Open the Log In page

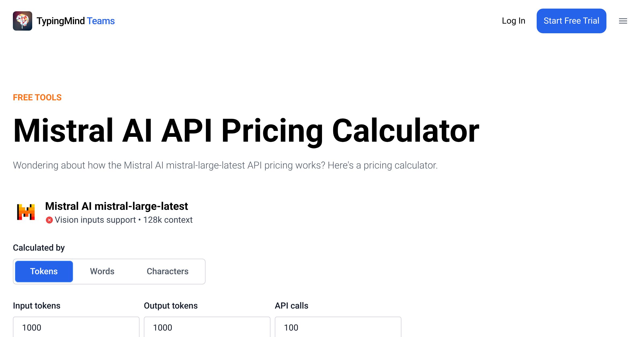(513, 21)
